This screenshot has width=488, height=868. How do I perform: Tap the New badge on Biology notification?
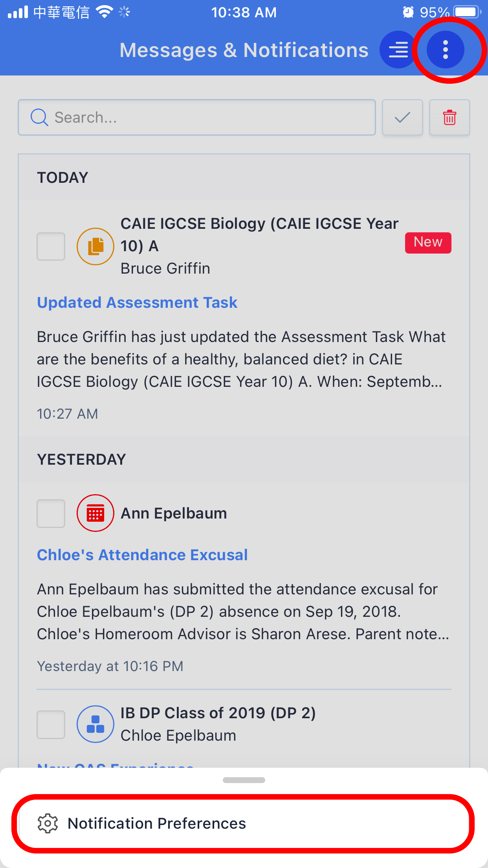coord(428,243)
